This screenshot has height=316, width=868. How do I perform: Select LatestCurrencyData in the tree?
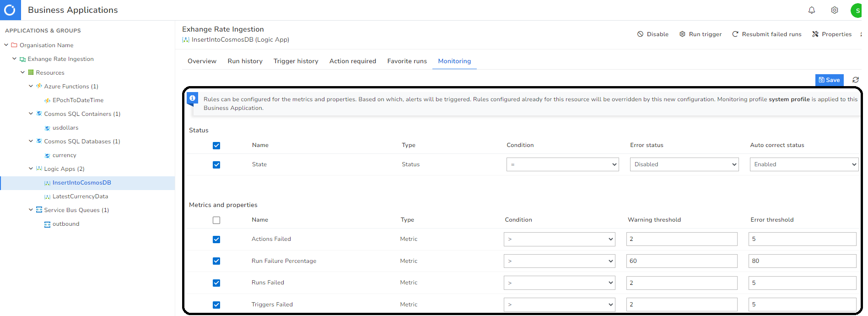tap(80, 196)
